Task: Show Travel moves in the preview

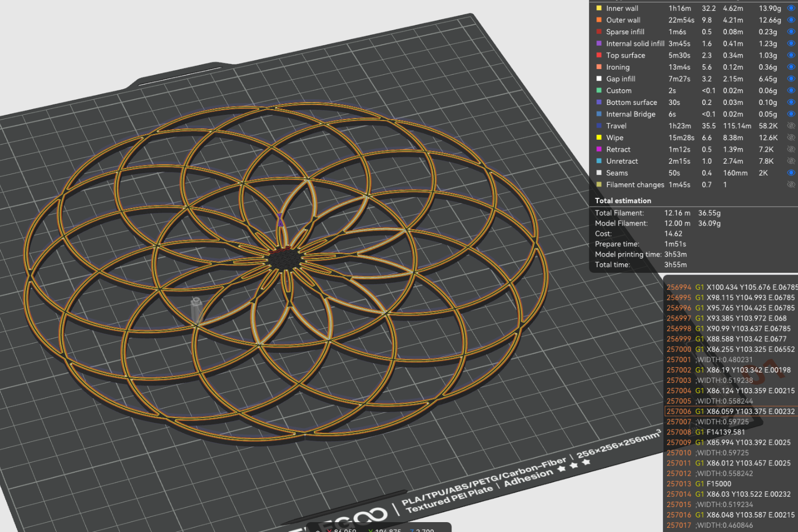Action: (x=791, y=126)
